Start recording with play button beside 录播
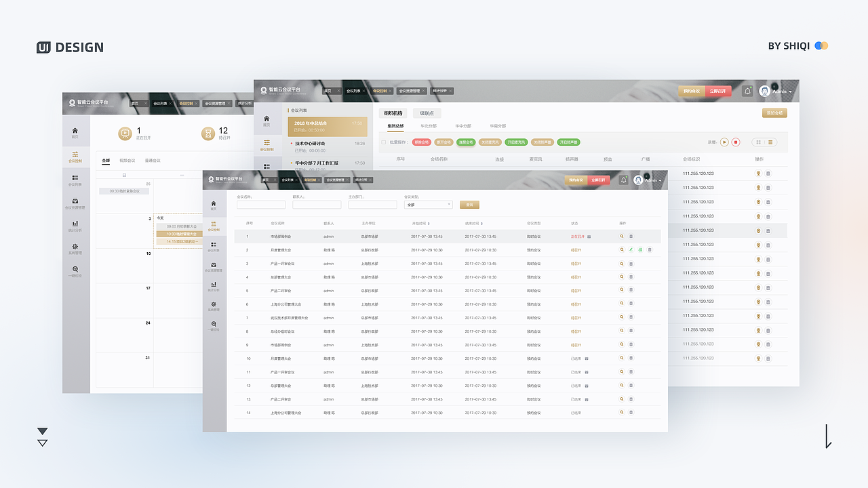The width and height of the screenshot is (868, 488). 724,142
